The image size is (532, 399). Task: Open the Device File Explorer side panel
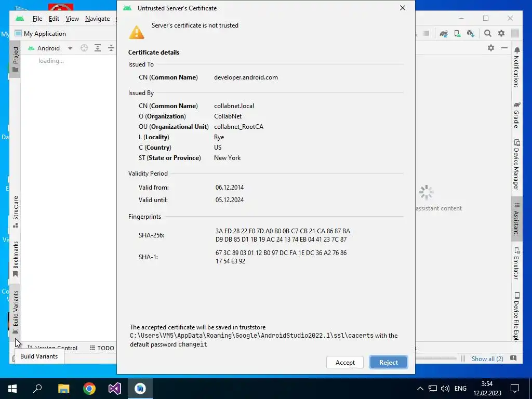coord(516,316)
